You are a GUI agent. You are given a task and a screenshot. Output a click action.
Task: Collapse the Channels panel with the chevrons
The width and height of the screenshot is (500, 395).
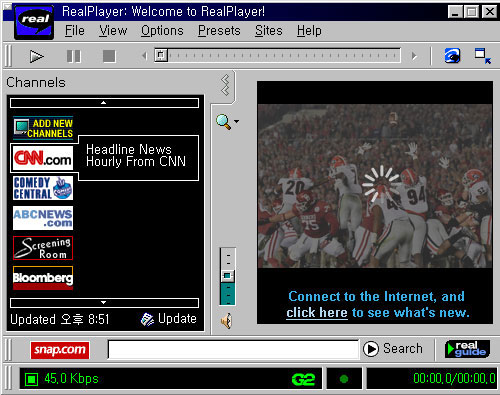pyautogui.click(x=225, y=85)
